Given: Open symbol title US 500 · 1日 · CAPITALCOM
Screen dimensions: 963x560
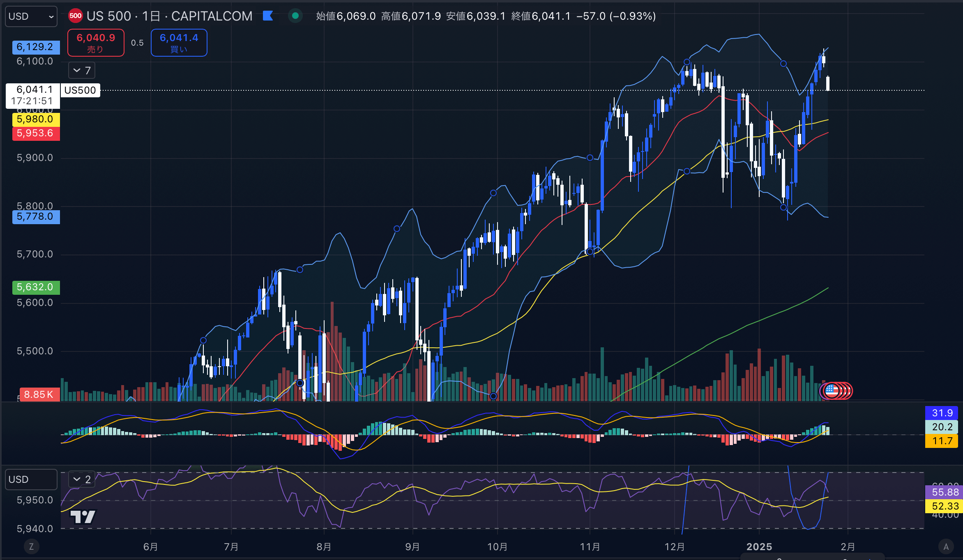Looking at the screenshot, I should pos(169,16).
